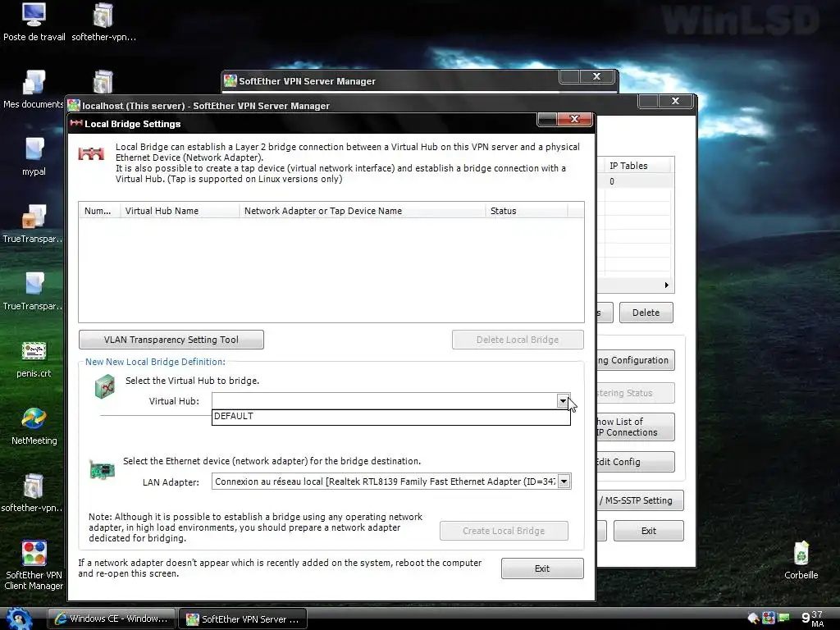Open Mes documents desktop icon
The width and height of the screenshot is (840, 630).
(x=34, y=89)
